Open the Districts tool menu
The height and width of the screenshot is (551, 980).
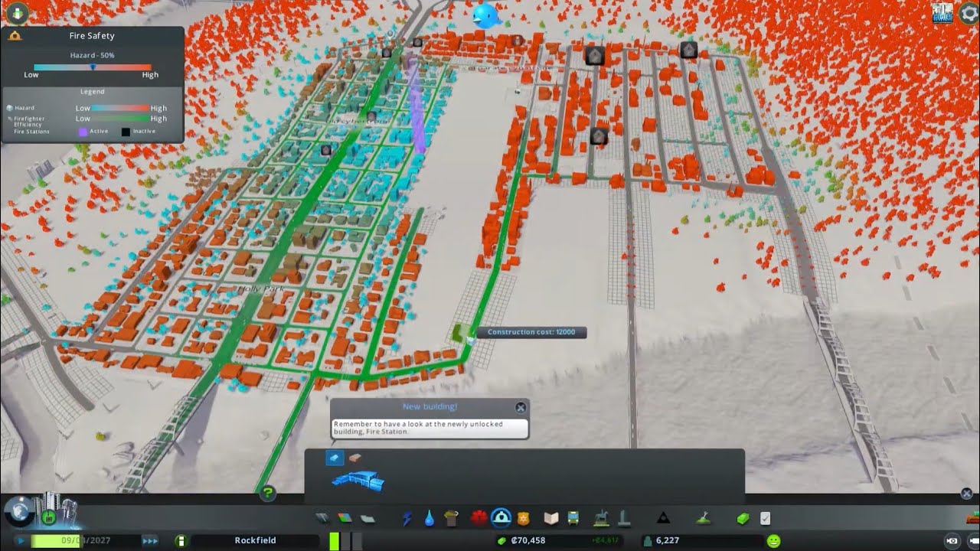click(367, 518)
